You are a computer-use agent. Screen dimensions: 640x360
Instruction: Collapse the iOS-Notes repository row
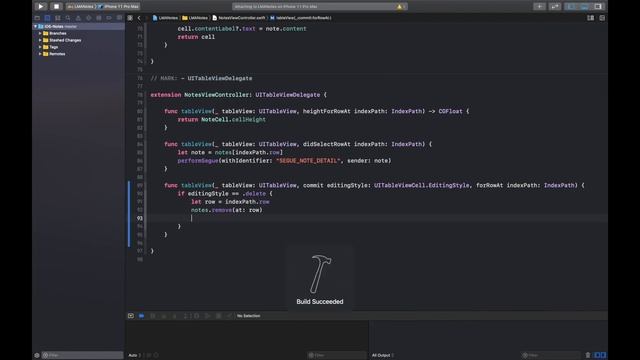(35, 27)
